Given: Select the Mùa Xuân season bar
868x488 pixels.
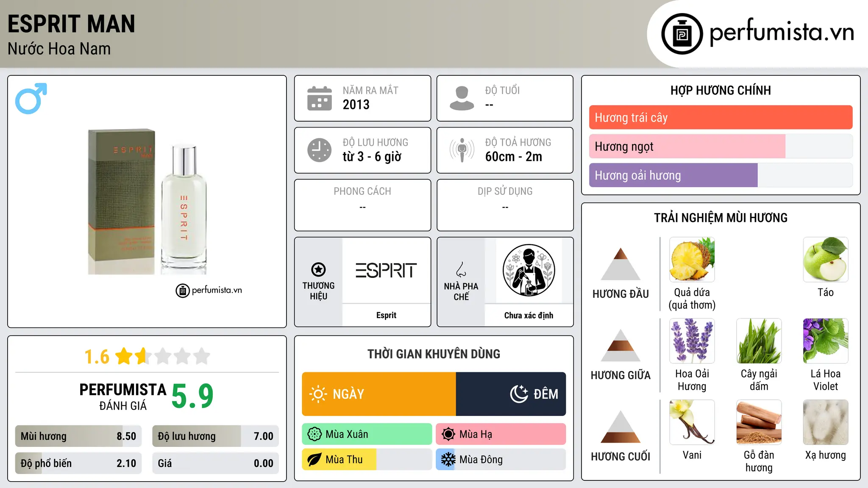Looking at the screenshot, I should point(367,434).
